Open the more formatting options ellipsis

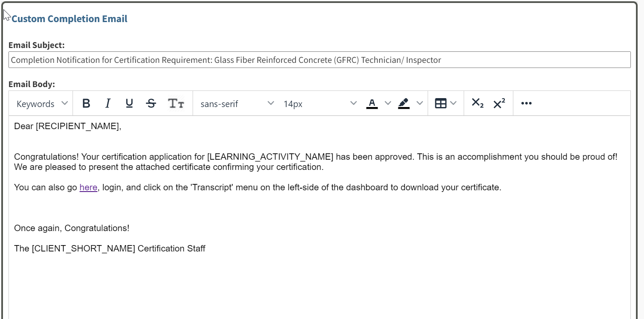[x=526, y=103]
